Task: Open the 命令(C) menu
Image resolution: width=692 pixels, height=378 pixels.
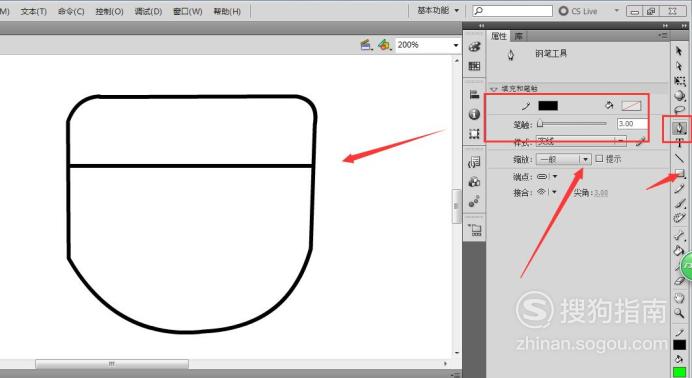Action: click(71, 11)
